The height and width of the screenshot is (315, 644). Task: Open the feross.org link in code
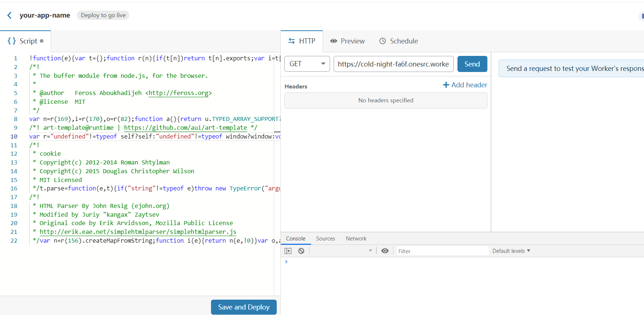(x=179, y=93)
